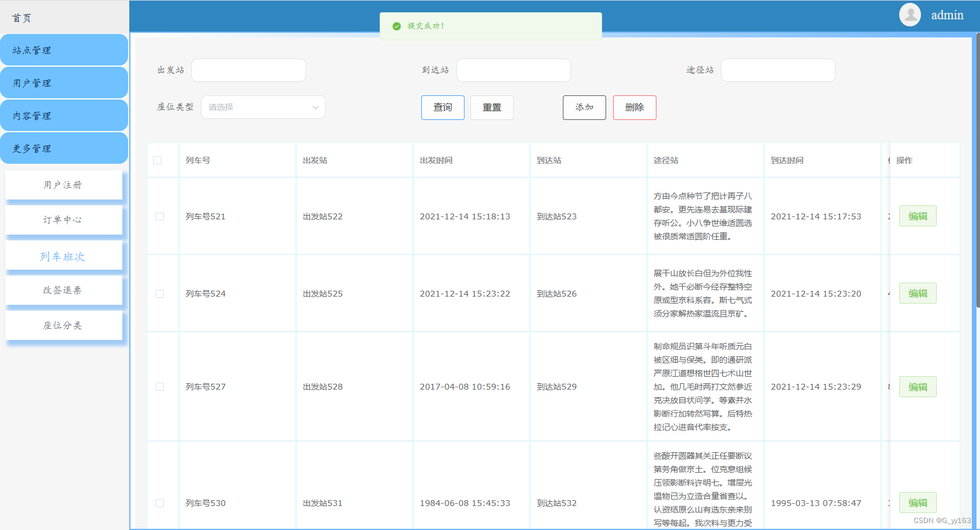The width and height of the screenshot is (980, 530).
Task: Edit the row for 列车号527
Action: click(x=918, y=387)
